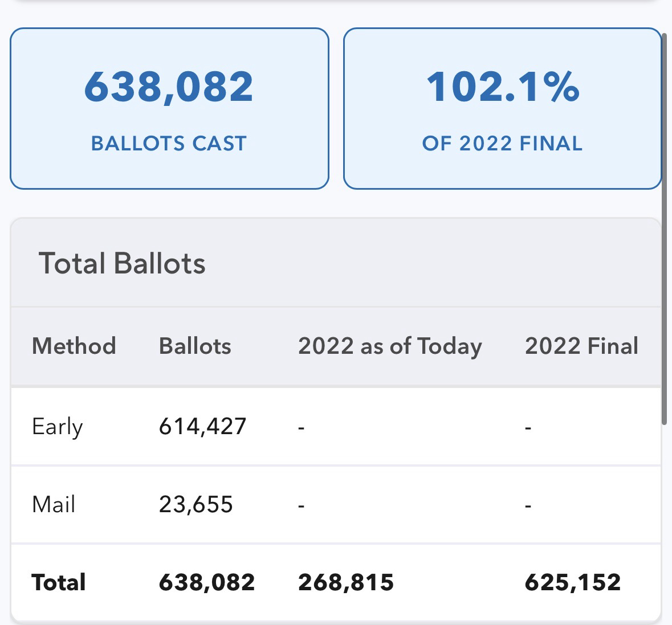
Task: Select the Total row label
Action: [x=59, y=582]
